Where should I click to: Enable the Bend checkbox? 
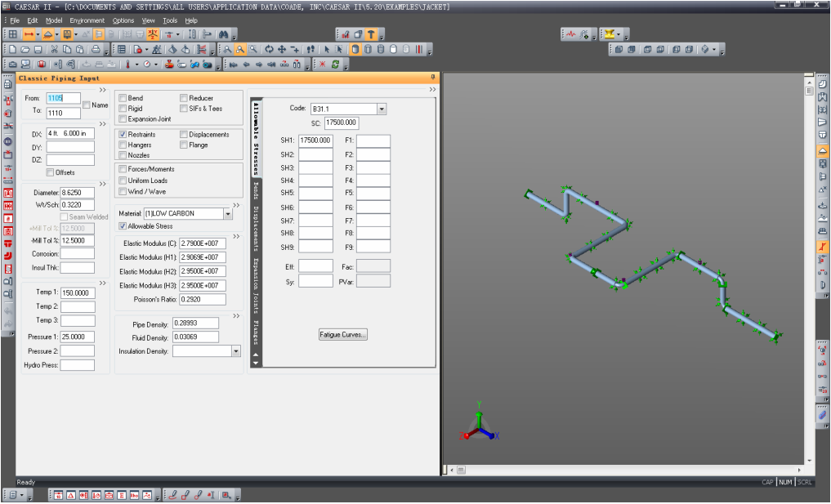coord(123,98)
